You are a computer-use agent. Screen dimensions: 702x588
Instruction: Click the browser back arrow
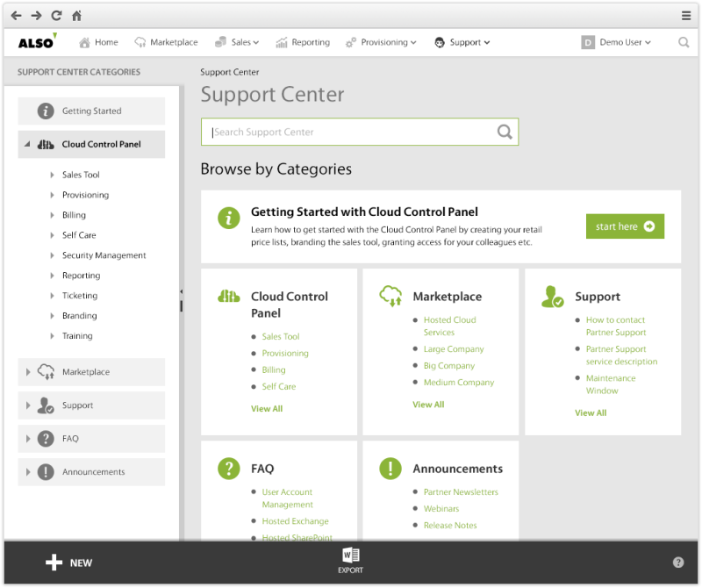click(16, 15)
